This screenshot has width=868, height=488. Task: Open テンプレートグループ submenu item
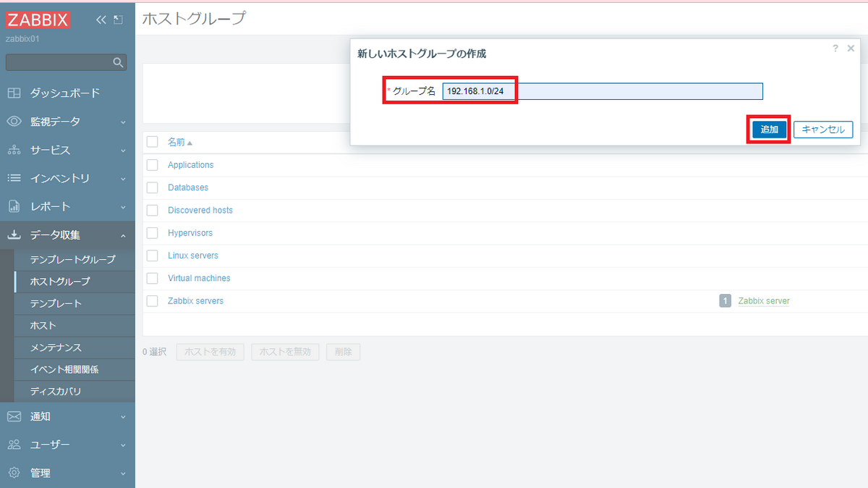[x=72, y=259]
